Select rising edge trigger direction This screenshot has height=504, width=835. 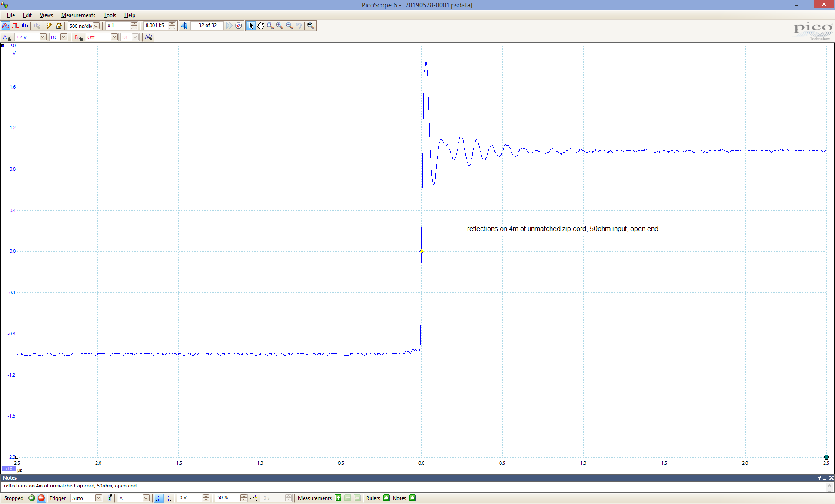point(158,498)
